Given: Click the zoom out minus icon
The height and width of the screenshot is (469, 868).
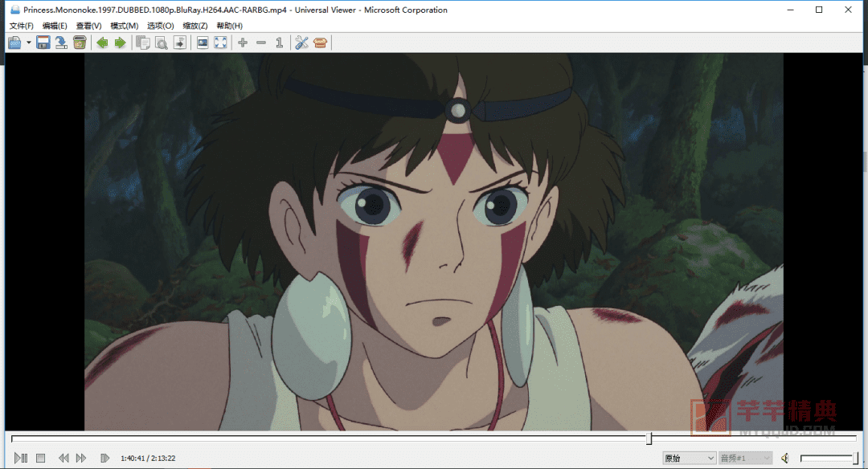Looking at the screenshot, I should [261, 43].
